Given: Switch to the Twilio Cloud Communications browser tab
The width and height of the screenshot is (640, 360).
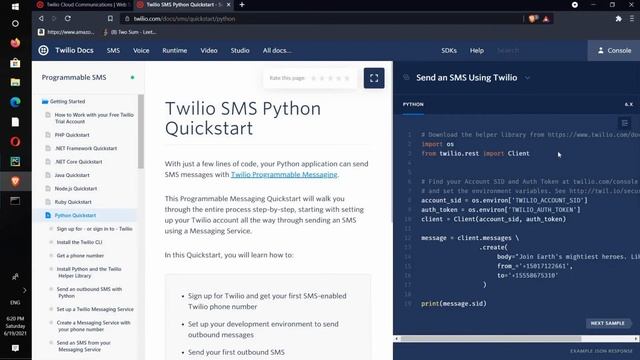Looking at the screenshot, I should [x=83, y=4].
